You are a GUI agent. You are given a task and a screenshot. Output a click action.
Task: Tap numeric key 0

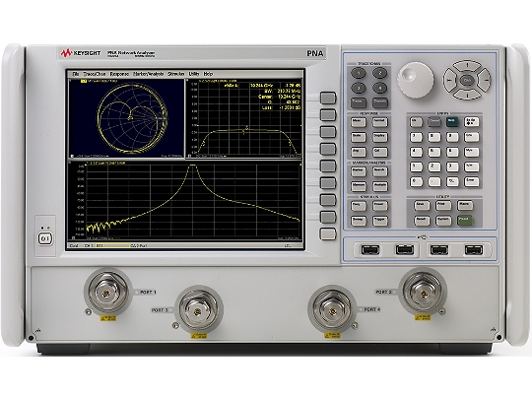click(x=416, y=181)
